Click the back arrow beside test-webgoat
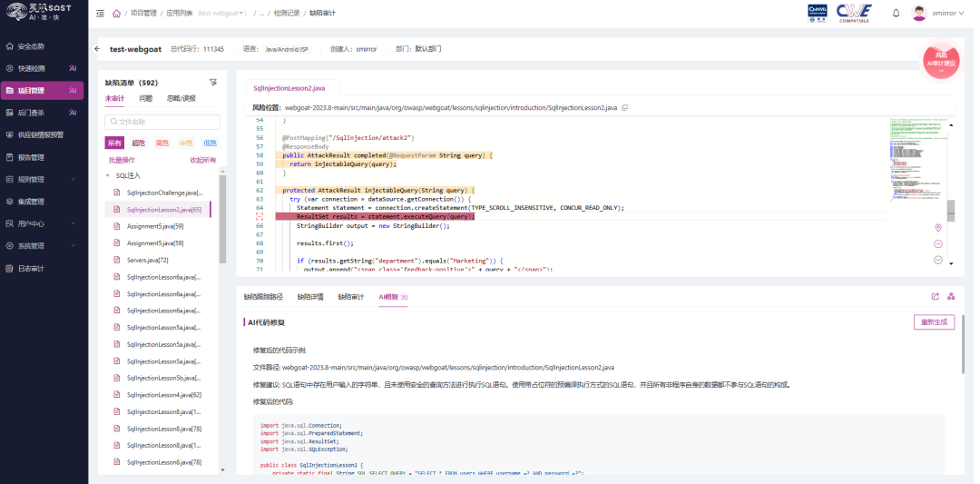 [97, 49]
